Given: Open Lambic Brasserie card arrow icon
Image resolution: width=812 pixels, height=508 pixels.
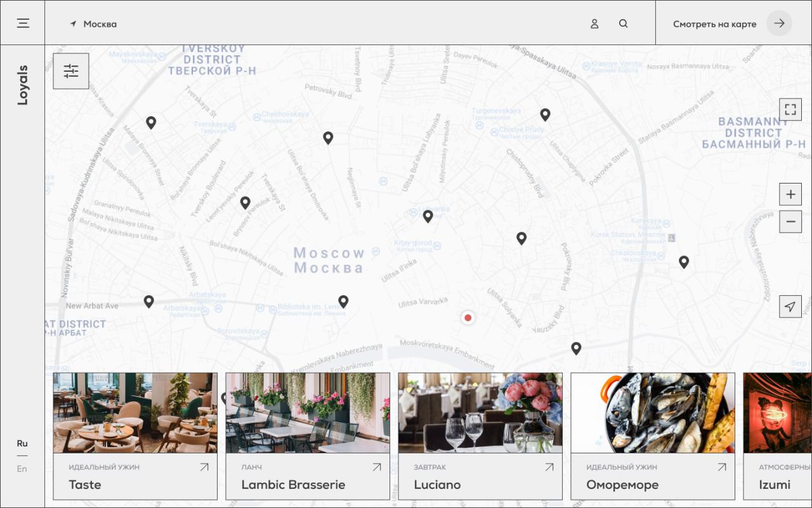Looking at the screenshot, I should coord(377,467).
